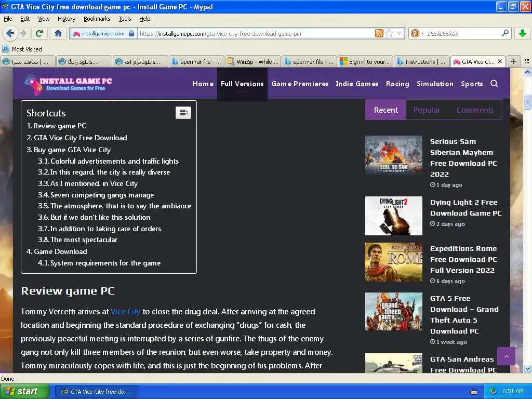The height and width of the screenshot is (399, 532).
Task: Open the Windows Start button
Action: tap(25, 391)
